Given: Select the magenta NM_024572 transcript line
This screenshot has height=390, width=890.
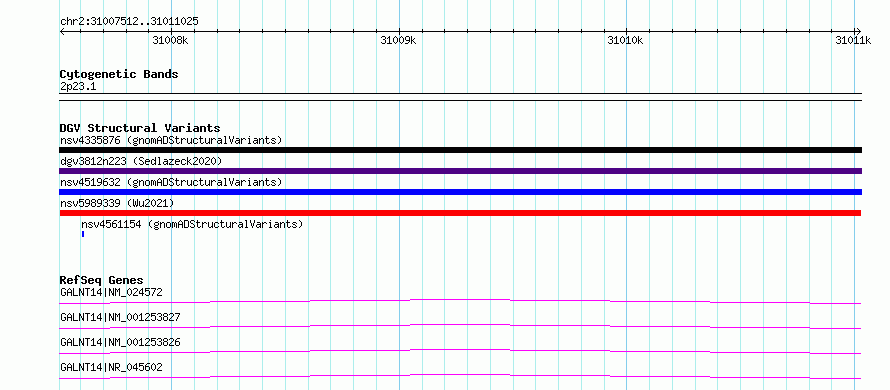Looking at the screenshot, I should 460,301.
